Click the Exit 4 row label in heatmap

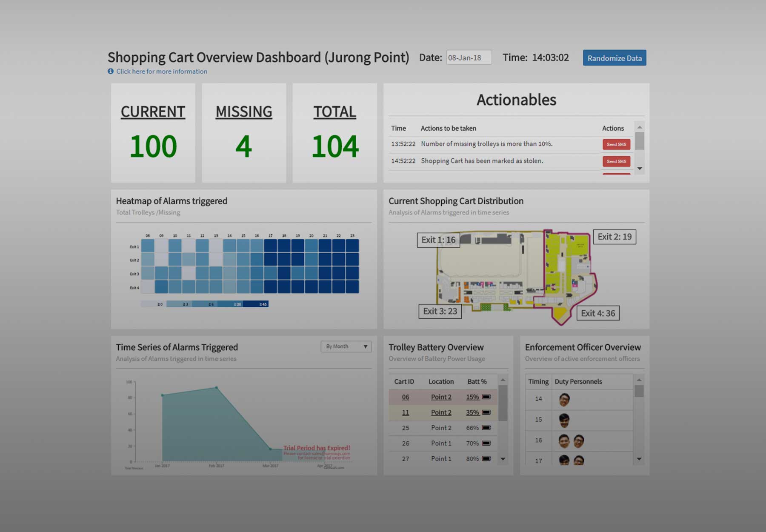tap(134, 288)
